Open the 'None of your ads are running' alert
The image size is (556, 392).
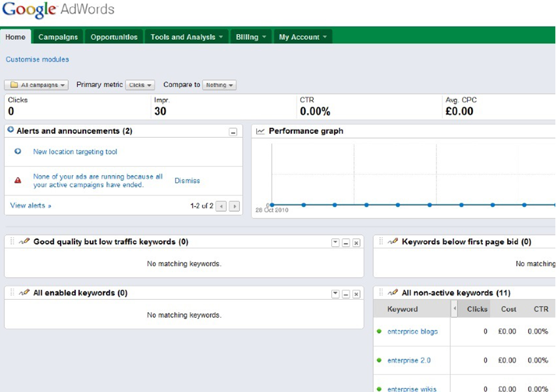98,180
